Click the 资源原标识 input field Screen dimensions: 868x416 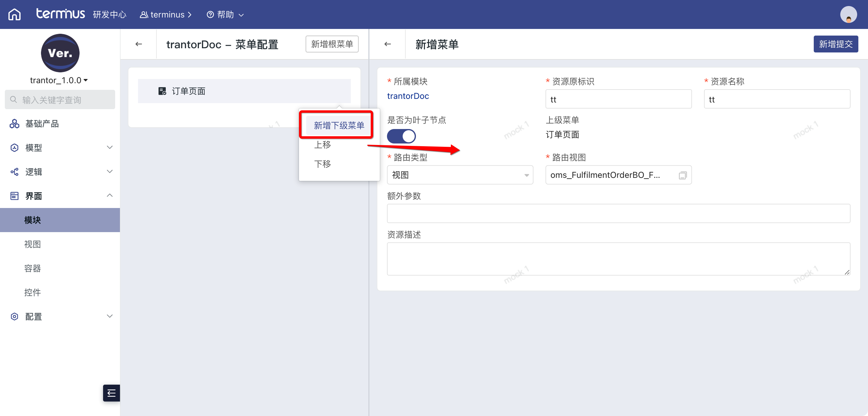coord(618,99)
